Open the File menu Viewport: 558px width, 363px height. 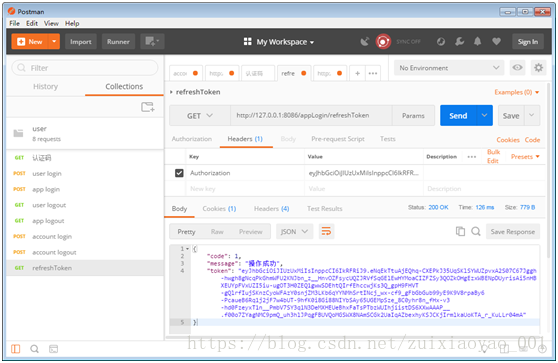(x=15, y=23)
